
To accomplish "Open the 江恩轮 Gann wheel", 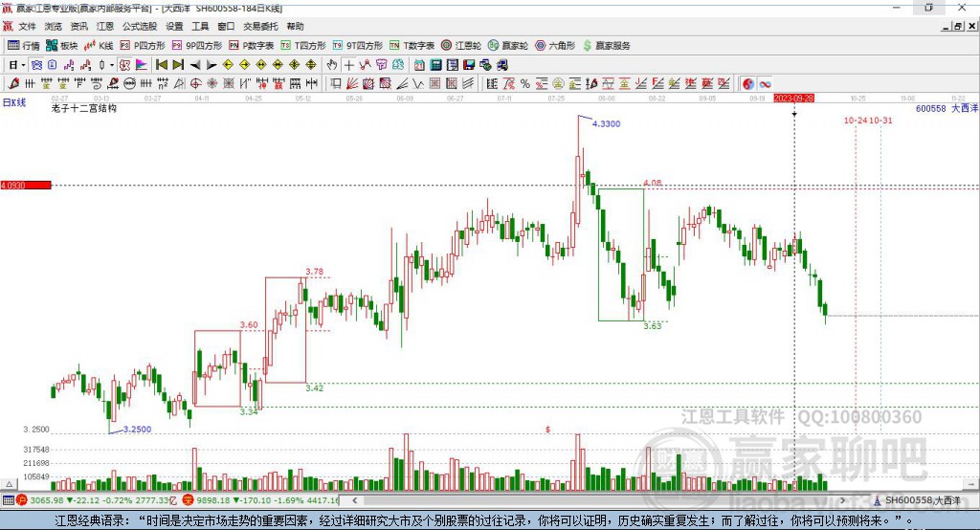I will pyautogui.click(x=461, y=46).
